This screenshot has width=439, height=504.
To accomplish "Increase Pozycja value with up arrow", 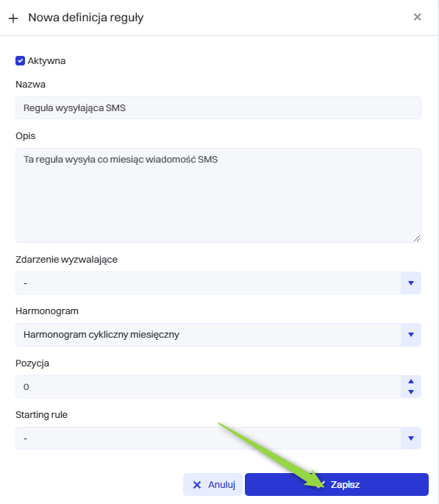I will (x=411, y=381).
